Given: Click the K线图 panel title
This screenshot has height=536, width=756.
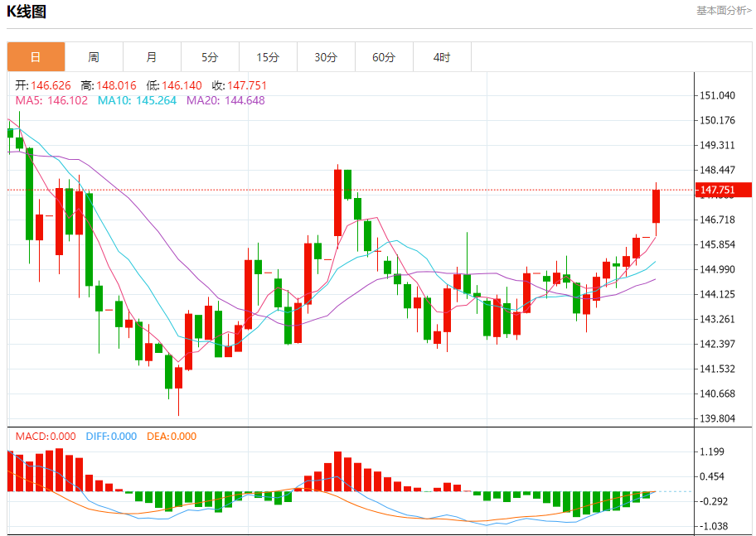Looking at the screenshot, I should [x=27, y=12].
